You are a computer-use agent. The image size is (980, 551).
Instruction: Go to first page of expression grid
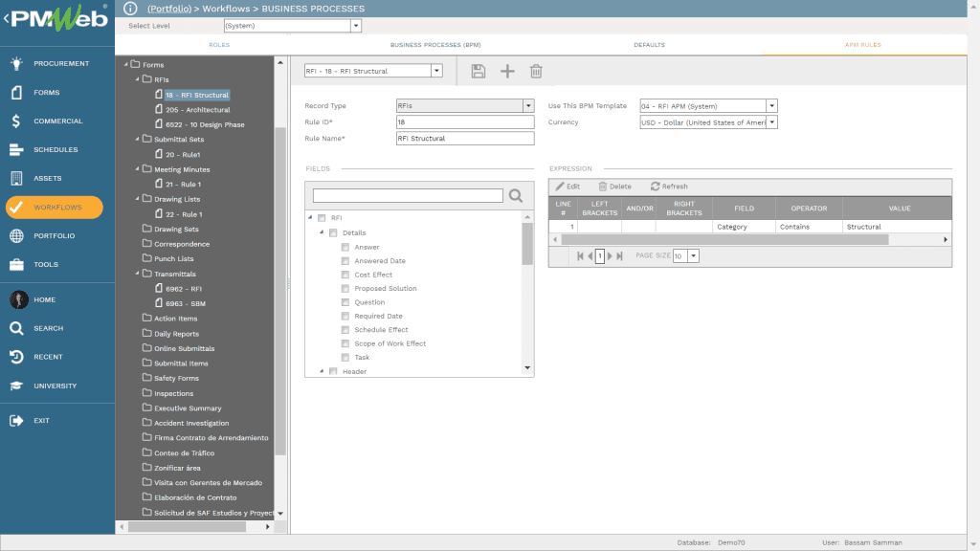pos(580,255)
